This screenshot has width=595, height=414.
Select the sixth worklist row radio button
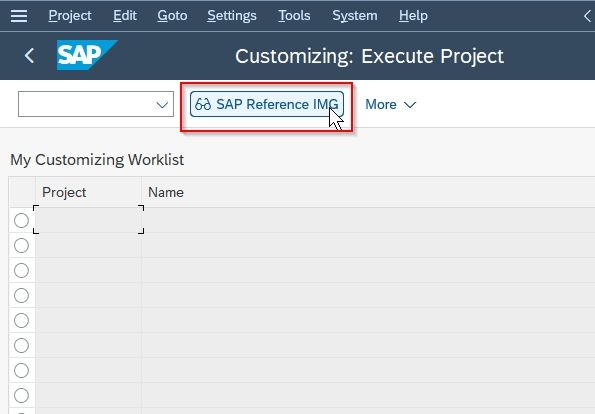coord(21,346)
